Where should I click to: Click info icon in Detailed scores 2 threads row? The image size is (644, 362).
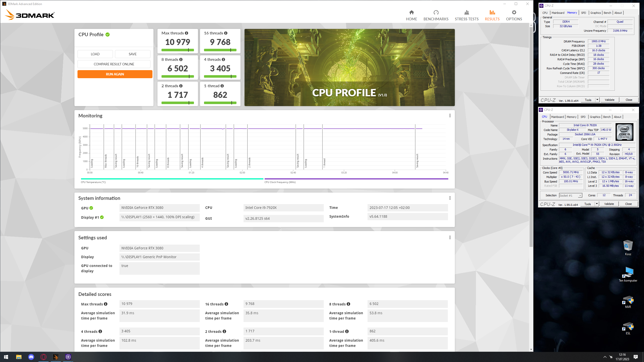point(224,331)
